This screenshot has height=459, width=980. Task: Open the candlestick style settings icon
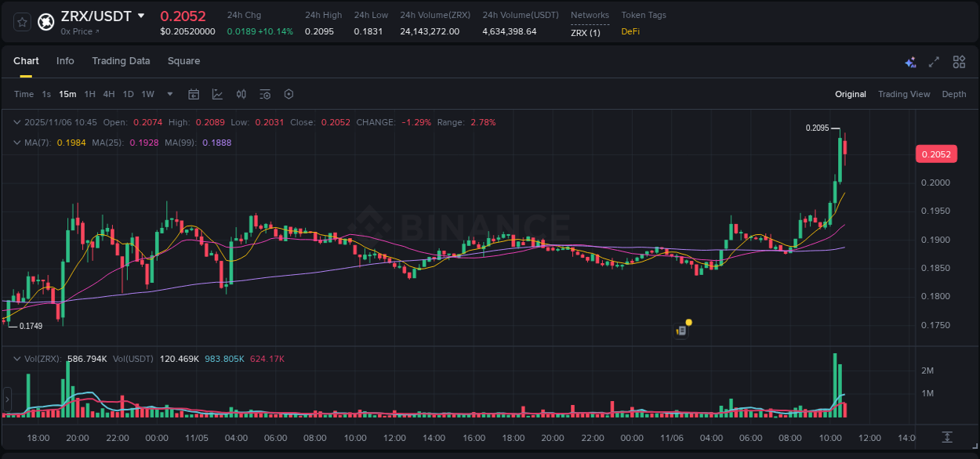(x=241, y=94)
